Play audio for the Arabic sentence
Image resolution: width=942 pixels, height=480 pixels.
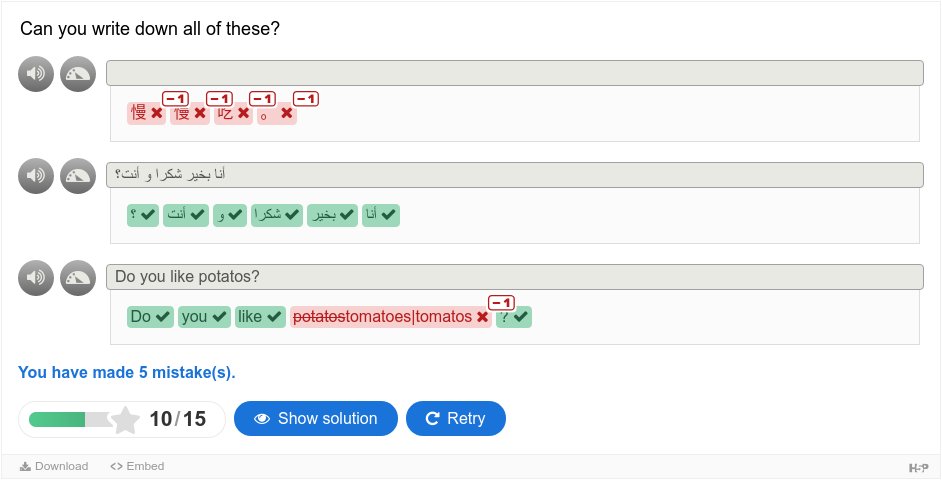(x=36, y=175)
